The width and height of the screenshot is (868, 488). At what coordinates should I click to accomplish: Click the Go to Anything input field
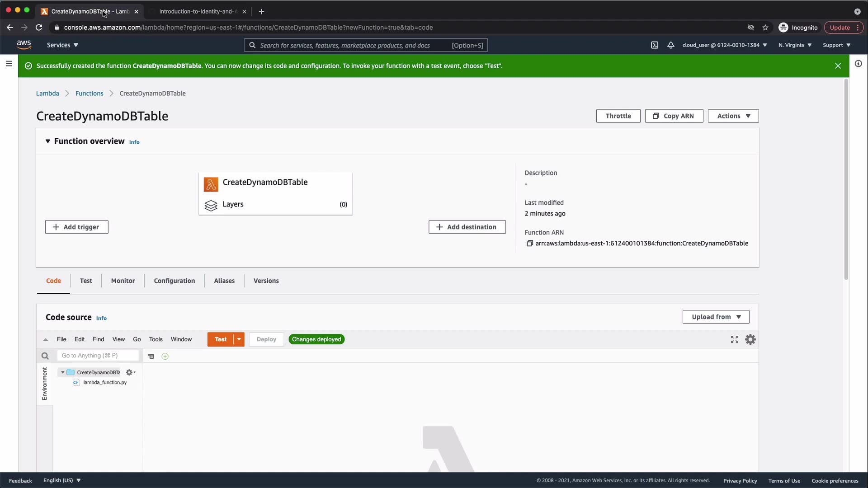(98, 356)
